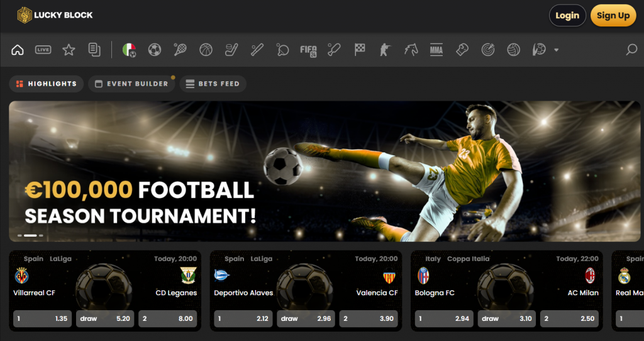Select the darts target icon
The width and height of the screenshot is (644, 341).
[x=487, y=50]
